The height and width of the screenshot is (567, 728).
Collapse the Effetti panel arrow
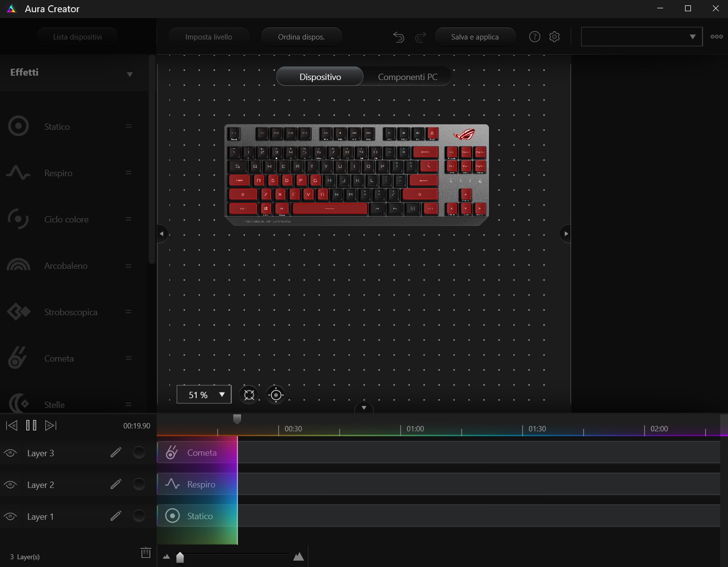(130, 74)
